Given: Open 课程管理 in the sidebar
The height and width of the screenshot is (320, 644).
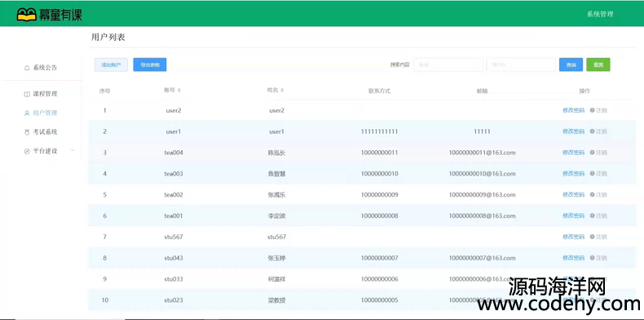Looking at the screenshot, I should [x=45, y=94].
